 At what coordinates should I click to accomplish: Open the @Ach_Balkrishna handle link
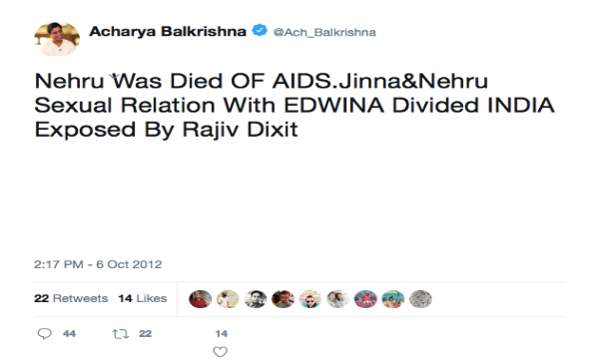point(324,33)
